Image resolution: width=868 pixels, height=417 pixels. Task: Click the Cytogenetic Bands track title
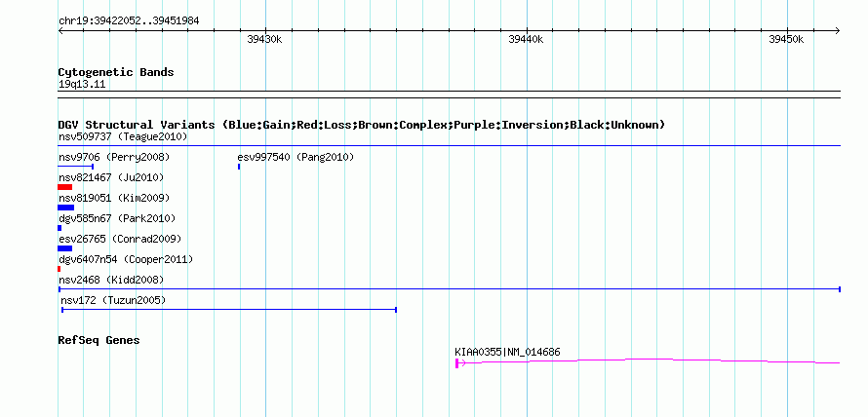(x=116, y=72)
